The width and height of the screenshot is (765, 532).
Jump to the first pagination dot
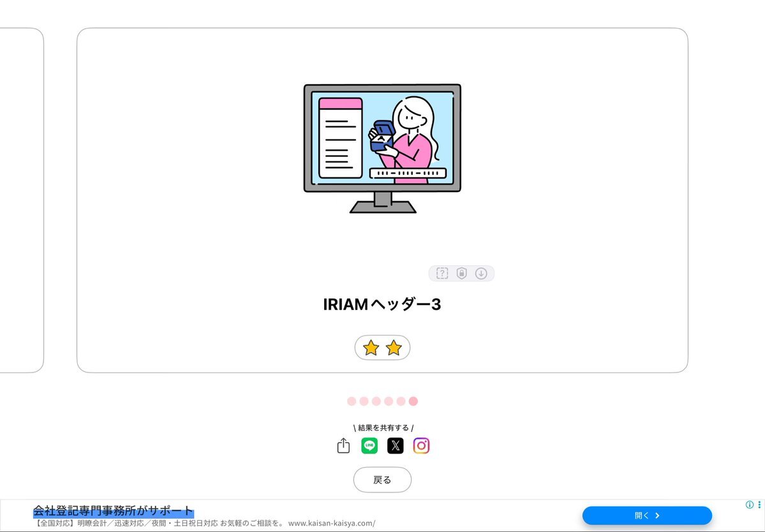coord(352,401)
